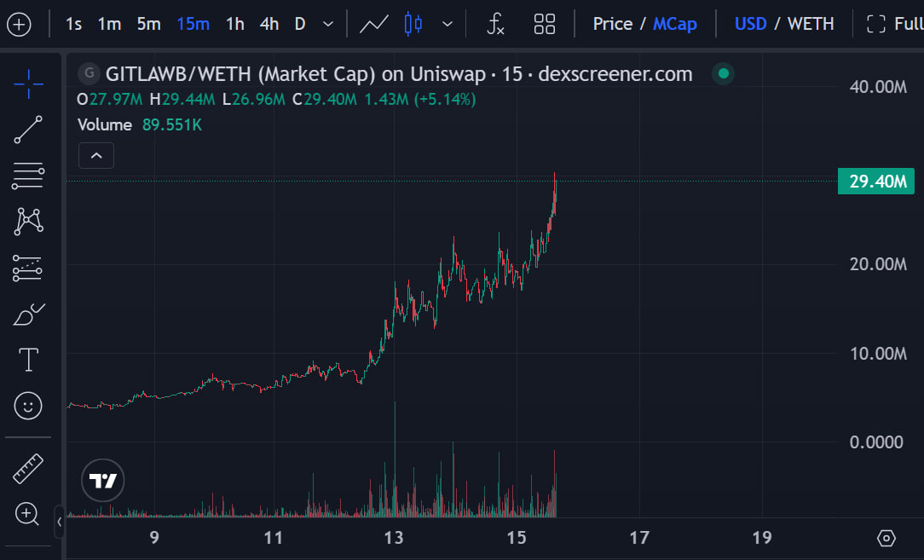Activate the zoom in tool
924x560 pixels.
[x=27, y=514]
